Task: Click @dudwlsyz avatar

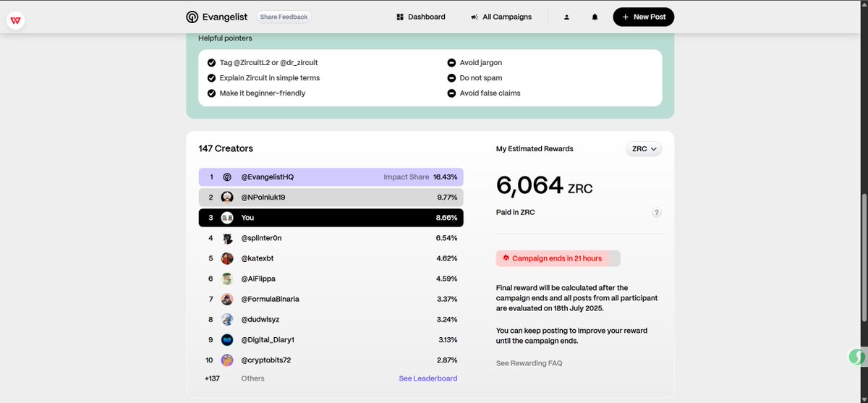Action: tap(227, 319)
